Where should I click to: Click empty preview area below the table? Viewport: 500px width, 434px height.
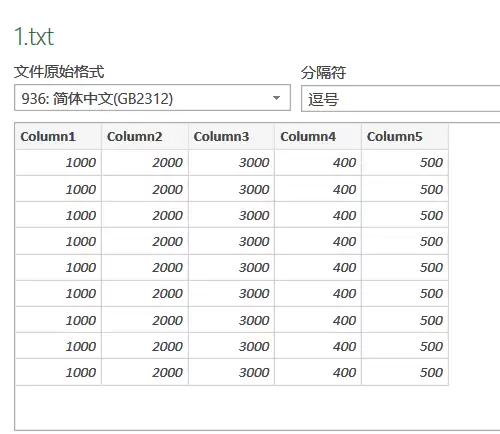coord(257,408)
